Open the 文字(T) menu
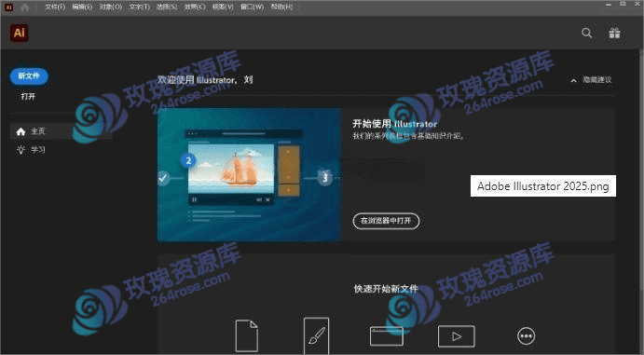The image size is (644, 355). point(139,7)
